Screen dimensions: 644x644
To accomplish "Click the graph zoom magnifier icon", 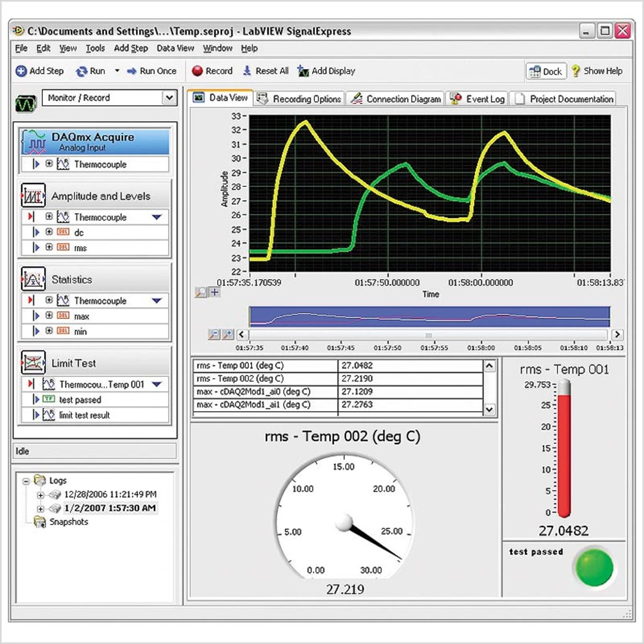I will (x=201, y=292).
